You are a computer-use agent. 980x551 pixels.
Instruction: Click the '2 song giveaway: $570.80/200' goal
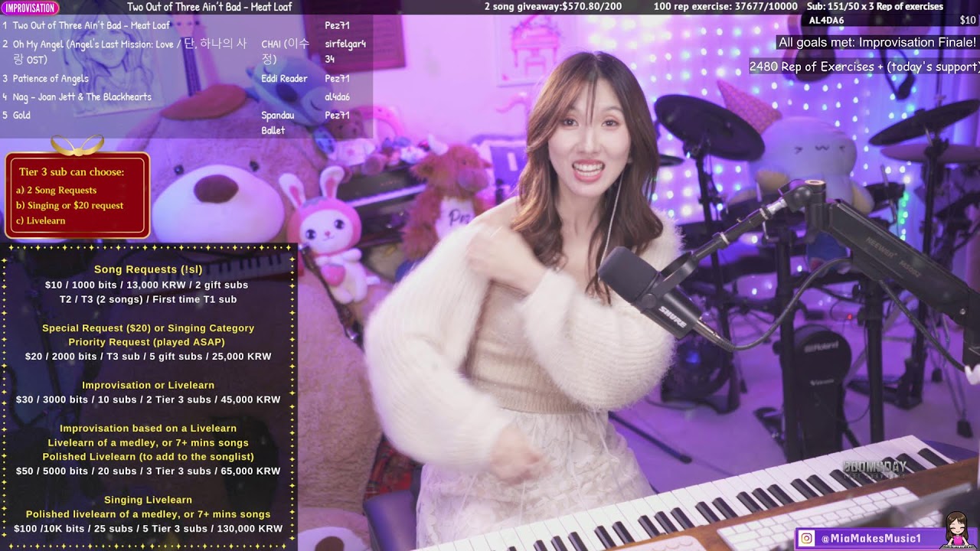click(553, 7)
